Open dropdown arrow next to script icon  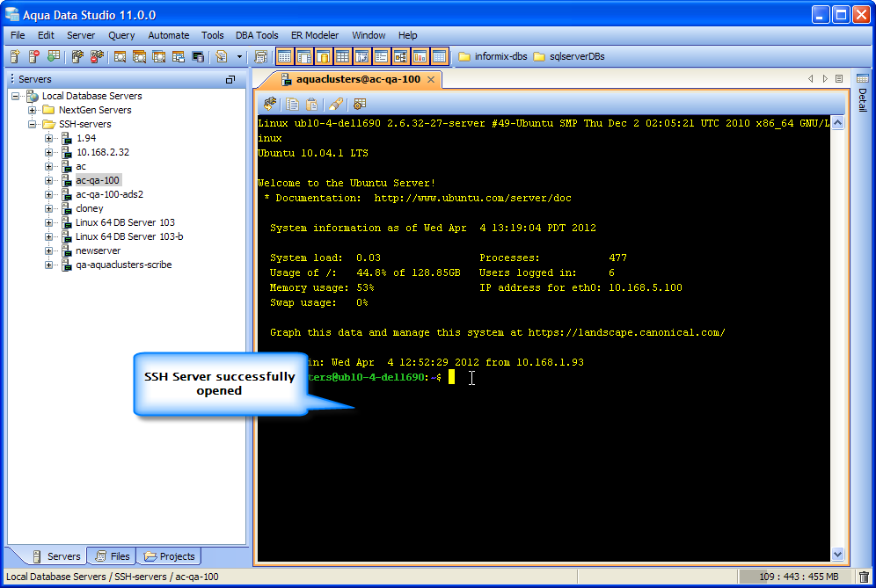click(x=240, y=56)
